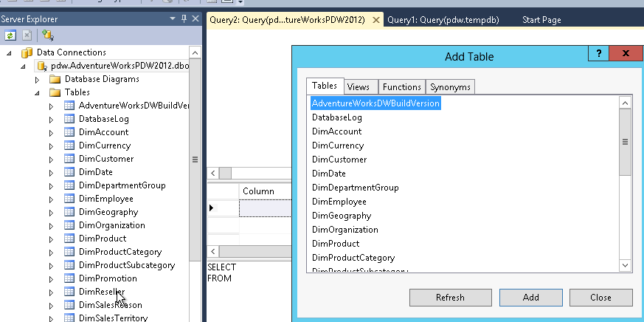Click scroll up arrow in Server Explorer tree
Screen dimensions: 644x322
click(195, 52)
